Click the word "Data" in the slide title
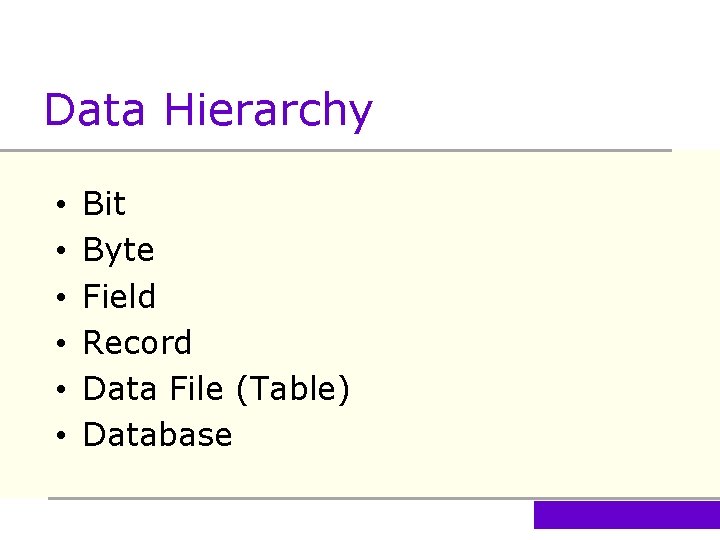 tap(95, 109)
